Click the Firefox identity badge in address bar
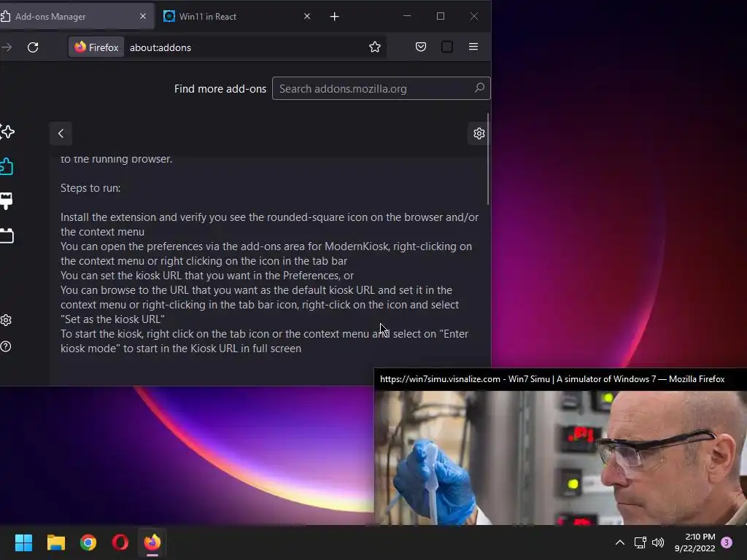 pos(96,47)
